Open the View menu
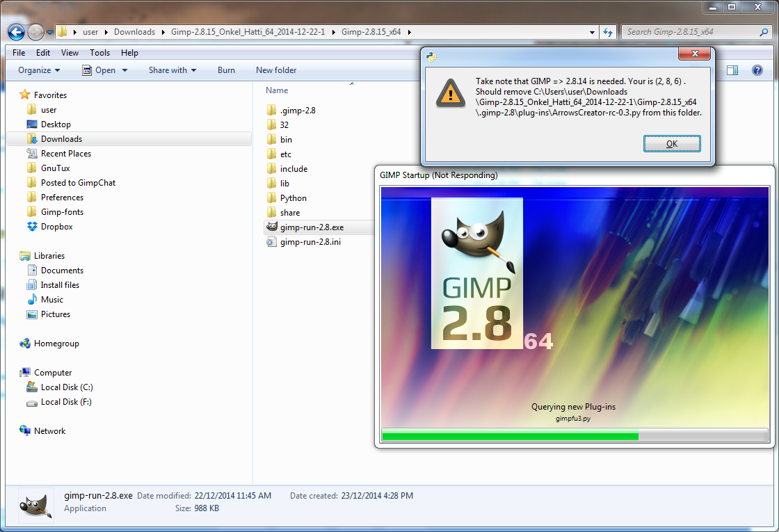Viewport: 779px width, 532px height. [x=70, y=53]
